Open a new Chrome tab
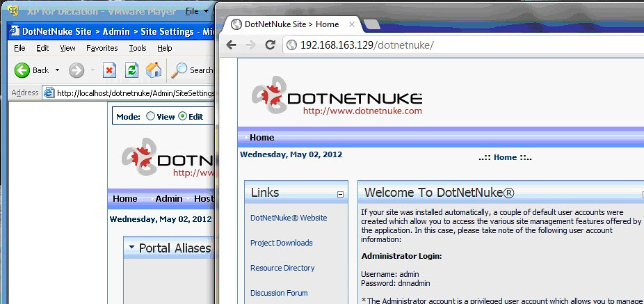Viewport: 644px width, 304px height. 372,24
